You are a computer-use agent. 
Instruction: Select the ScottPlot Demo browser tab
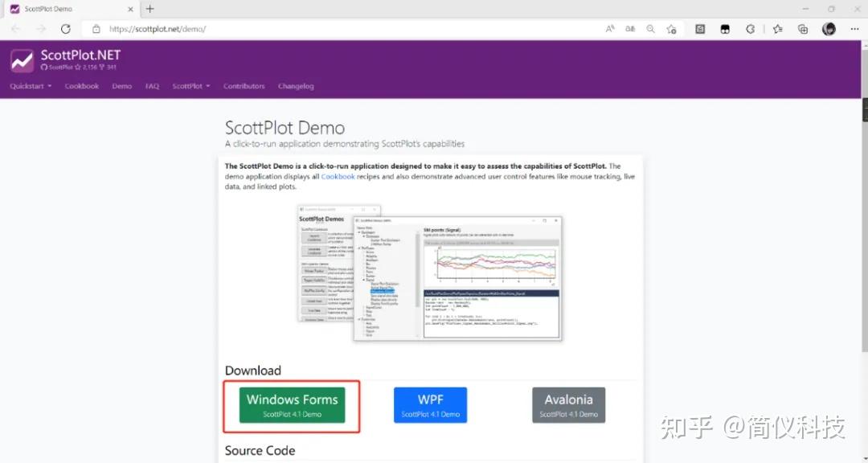(x=72, y=10)
